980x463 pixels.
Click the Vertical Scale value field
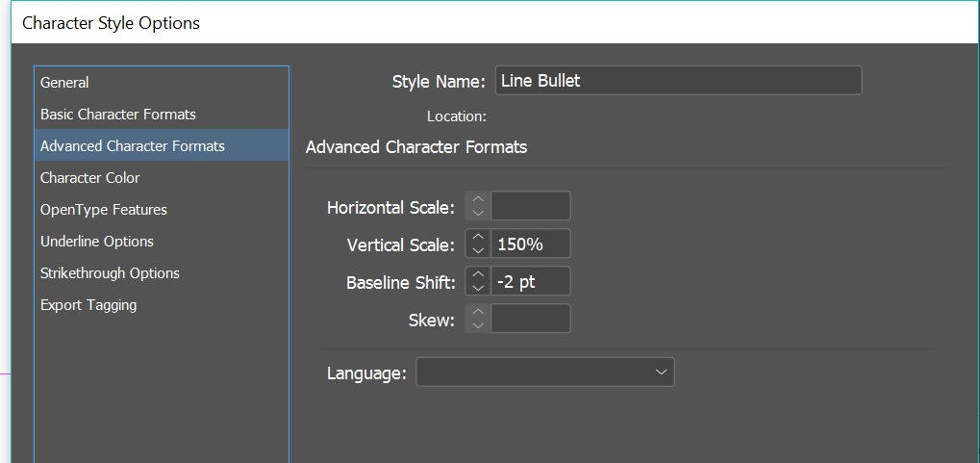click(530, 244)
